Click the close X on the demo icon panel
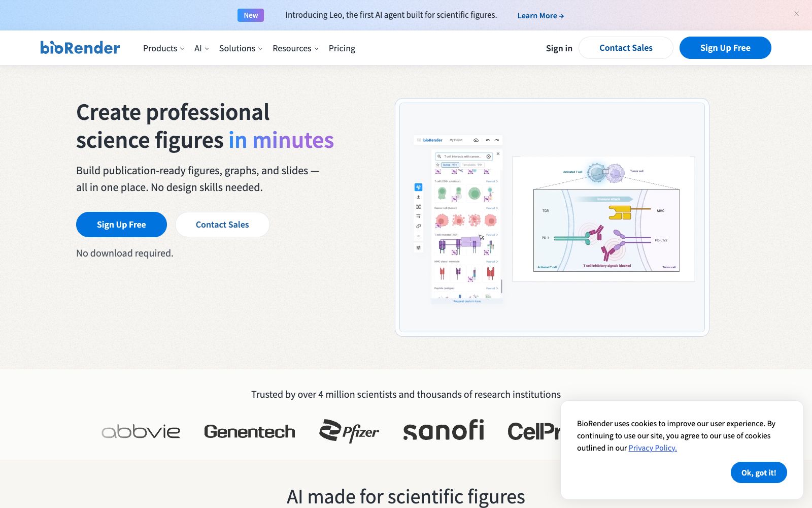 [x=498, y=153]
